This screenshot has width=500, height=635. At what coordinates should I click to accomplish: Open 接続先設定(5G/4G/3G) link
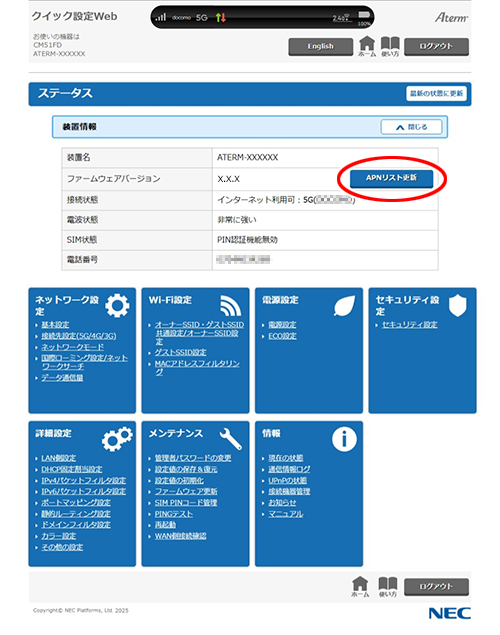coord(79,336)
